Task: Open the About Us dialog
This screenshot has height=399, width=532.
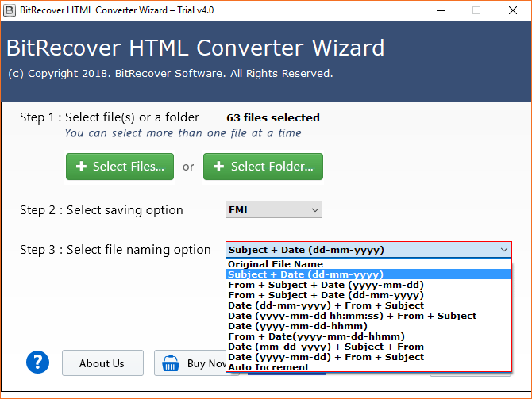Action: pos(102,363)
